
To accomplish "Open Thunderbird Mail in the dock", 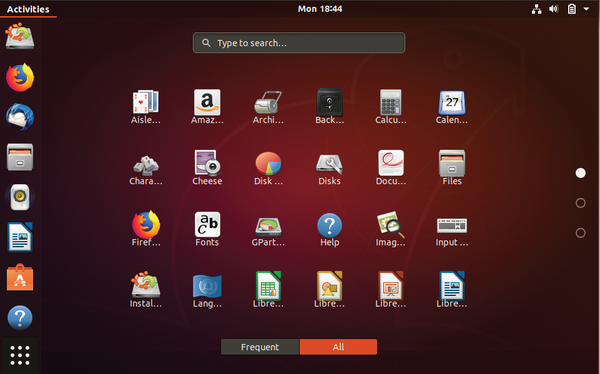I will tap(20, 117).
